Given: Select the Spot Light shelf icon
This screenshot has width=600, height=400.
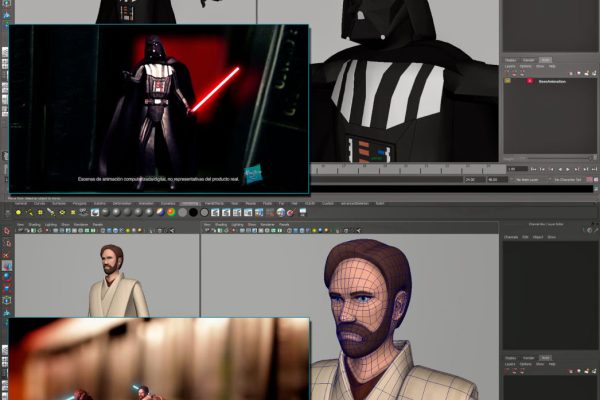Looking at the screenshot, I should click(51, 212).
